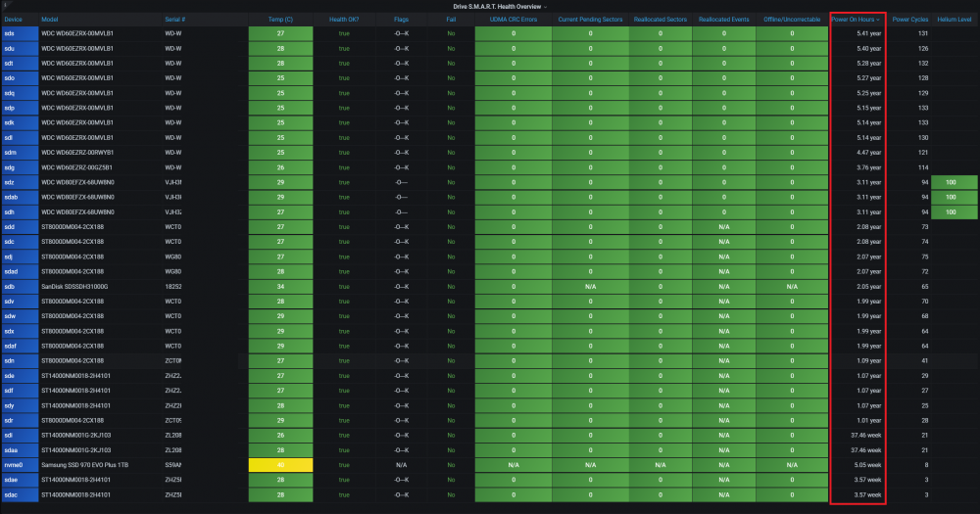Viewport: 980px width, 514px height.
Task: Select the 5.40 year power-on value
Action: [868, 48]
